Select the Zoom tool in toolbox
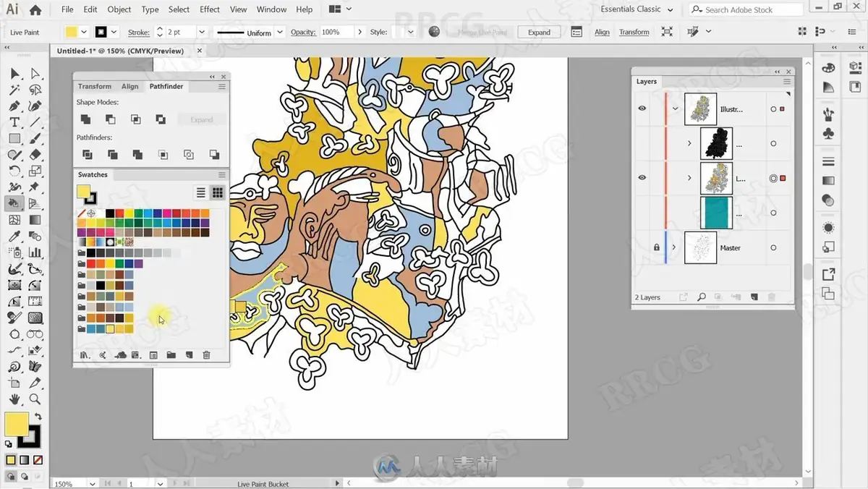Screen dimensions: 868x489 click(35, 399)
